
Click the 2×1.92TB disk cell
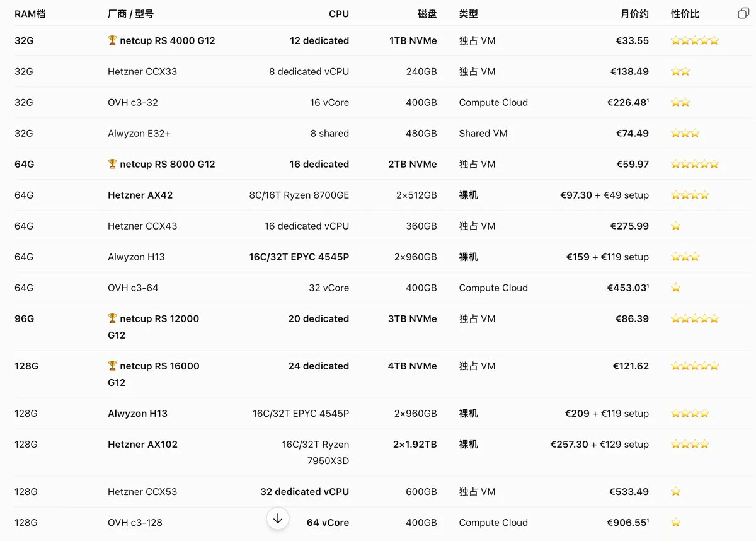coord(415,444)
